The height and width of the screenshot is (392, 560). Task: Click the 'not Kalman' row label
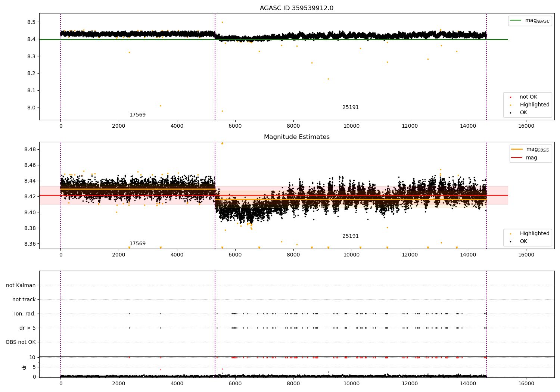point(21,285)
